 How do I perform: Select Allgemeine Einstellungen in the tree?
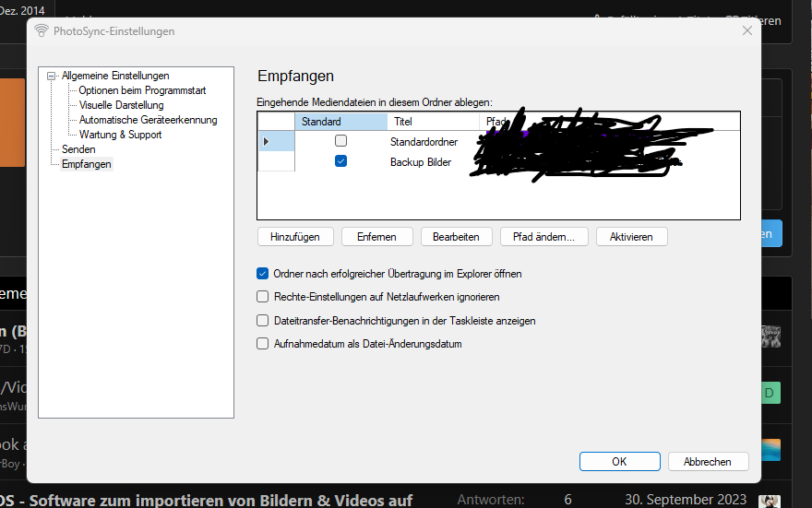coord(115,76)
